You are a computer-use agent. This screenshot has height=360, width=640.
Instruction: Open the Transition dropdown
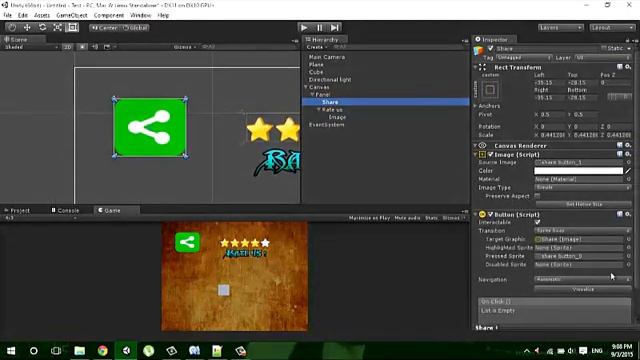(x=582, y=231)
